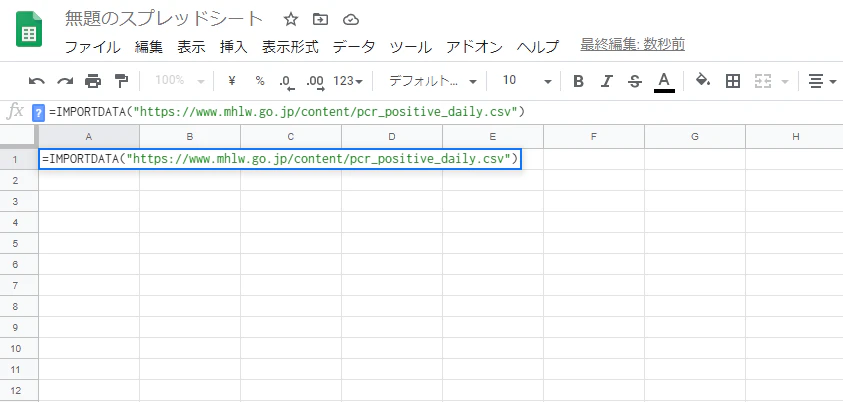Image resolution: width=843 pixels, height=402 pixels.
Task: Open the zoom 100% dropdown
Action: coord(180,81)
